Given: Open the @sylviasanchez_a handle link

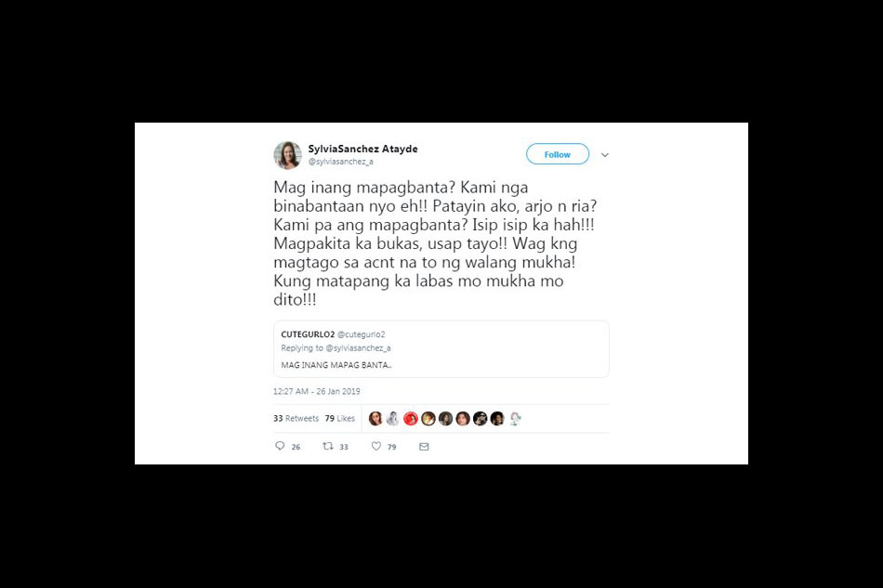Looking at the screenshot, I should (341, 162).
